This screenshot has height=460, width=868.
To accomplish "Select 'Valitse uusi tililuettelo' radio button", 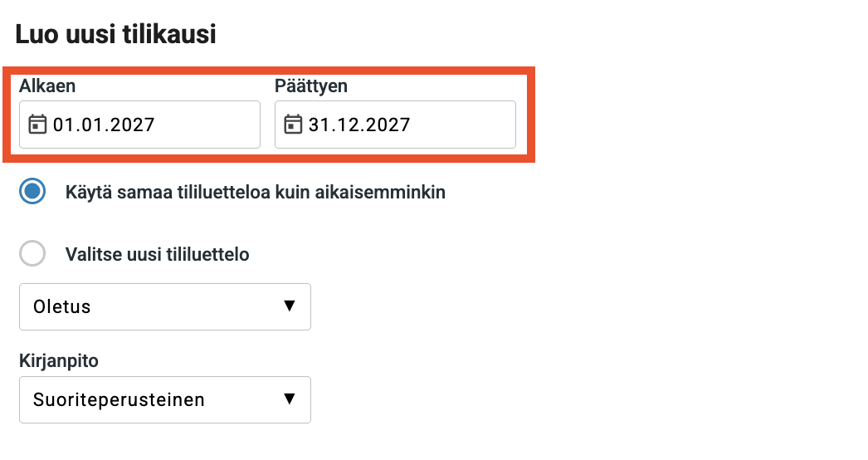I will (x=32, y=254).
